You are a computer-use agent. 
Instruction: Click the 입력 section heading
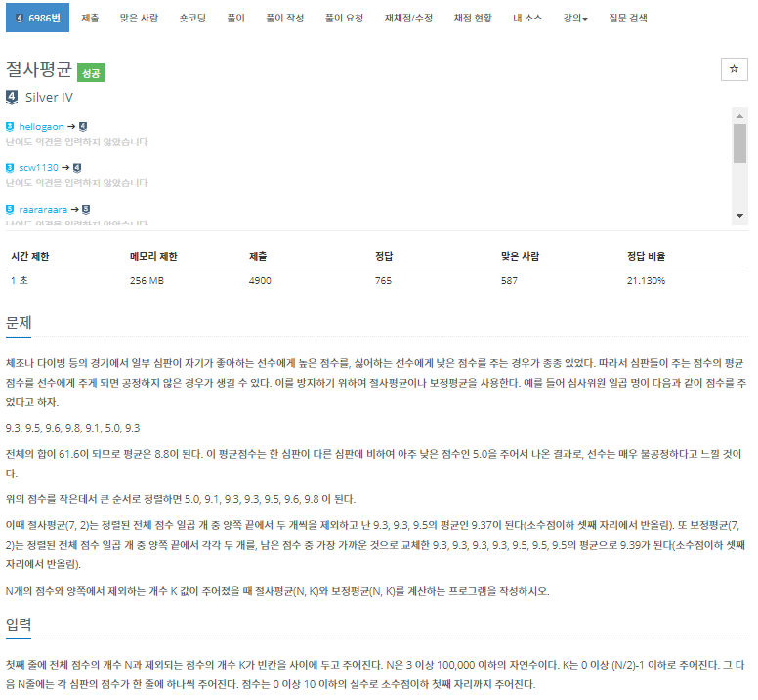click(19, 625)
